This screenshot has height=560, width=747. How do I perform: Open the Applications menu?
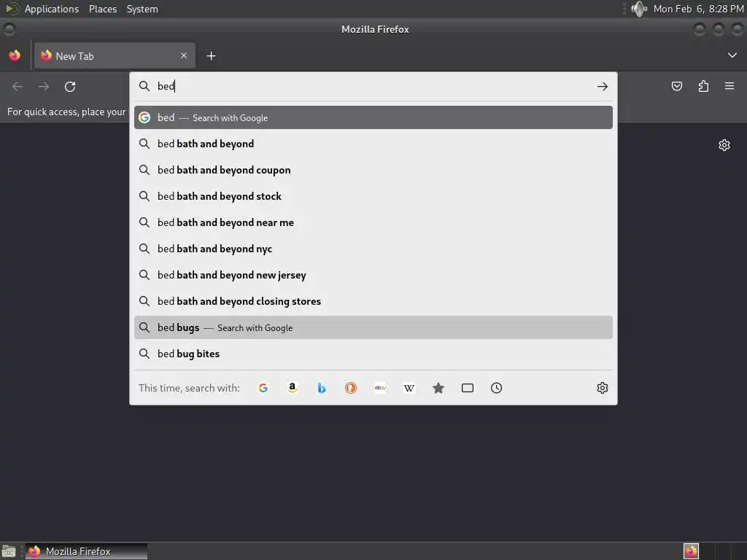tap(52, 9)
